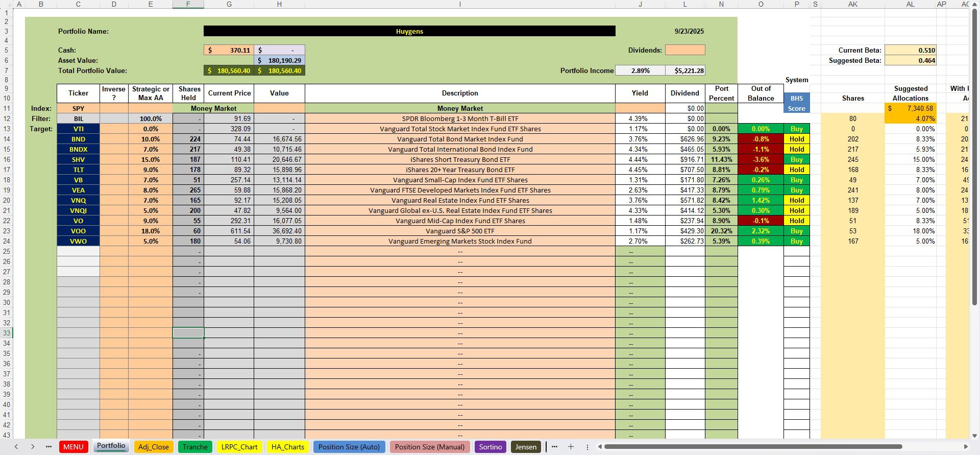Image resolution: width=980 pixels, height=455 pixels.
Task: Switch to the LRPC_Chart tab
Action: click(239, 447)
